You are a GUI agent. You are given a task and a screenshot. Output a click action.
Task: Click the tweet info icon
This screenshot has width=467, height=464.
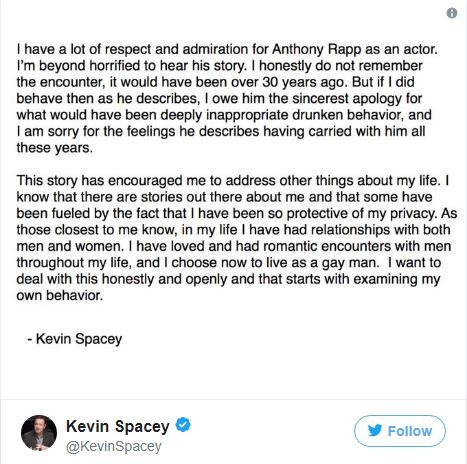[x=452, y=13]
